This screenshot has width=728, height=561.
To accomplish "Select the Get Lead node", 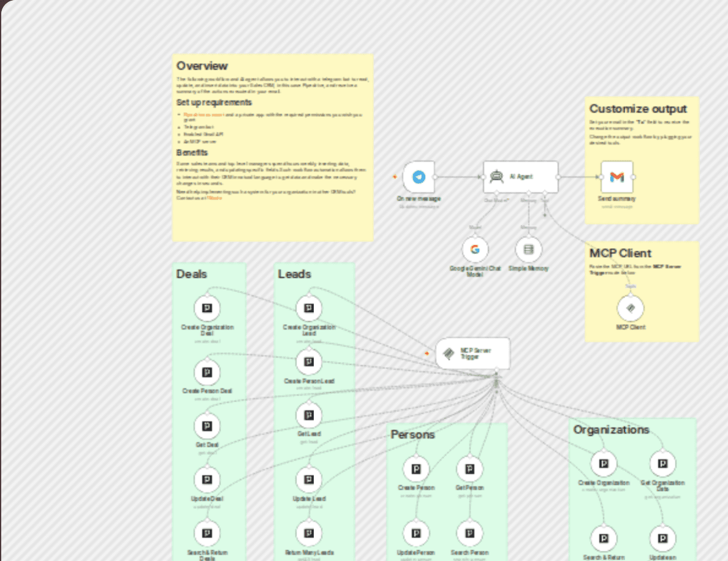I will pos(309,415).
